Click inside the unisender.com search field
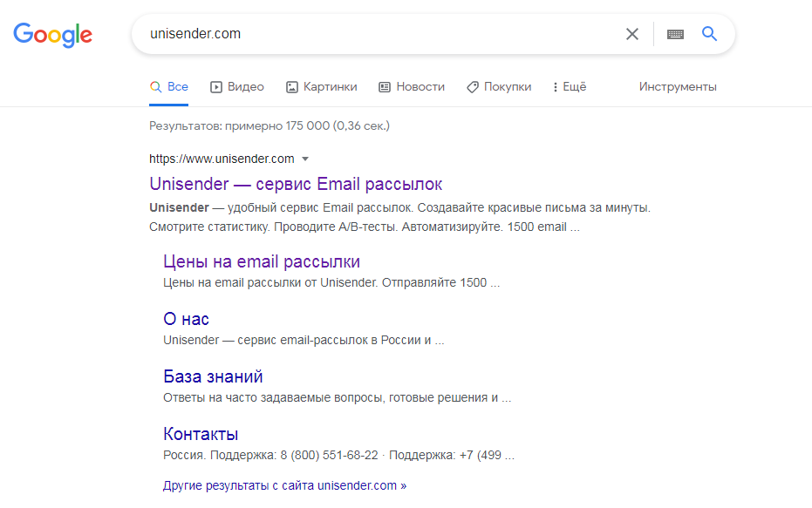 click(x=383, y=34)
